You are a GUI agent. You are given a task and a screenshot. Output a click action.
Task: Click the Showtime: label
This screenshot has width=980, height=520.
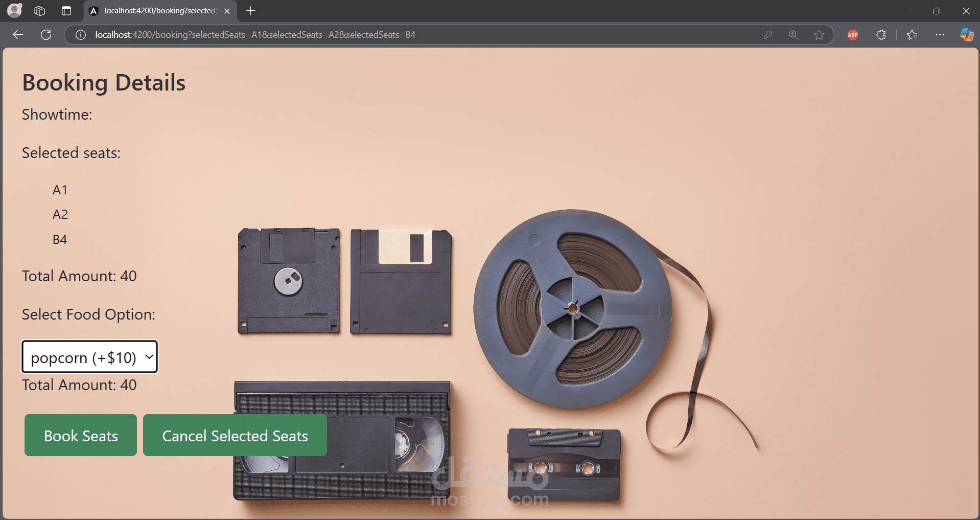tap(57, 115)
